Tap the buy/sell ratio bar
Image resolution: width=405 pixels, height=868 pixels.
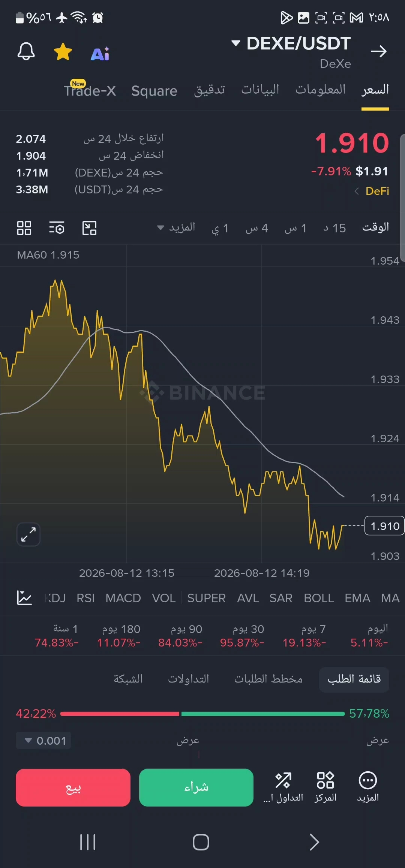pyautogui.click(x=202, y=714)
